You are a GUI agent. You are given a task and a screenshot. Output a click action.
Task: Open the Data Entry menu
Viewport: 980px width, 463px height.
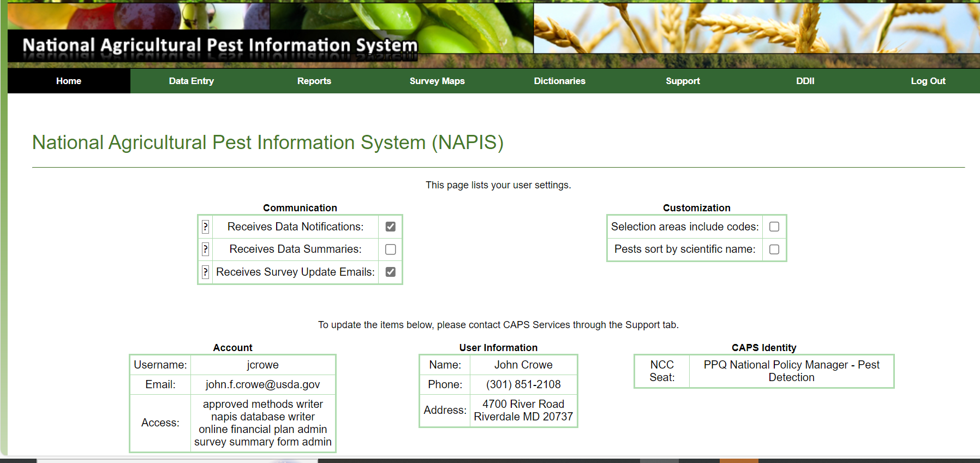[x=192, y=81]
